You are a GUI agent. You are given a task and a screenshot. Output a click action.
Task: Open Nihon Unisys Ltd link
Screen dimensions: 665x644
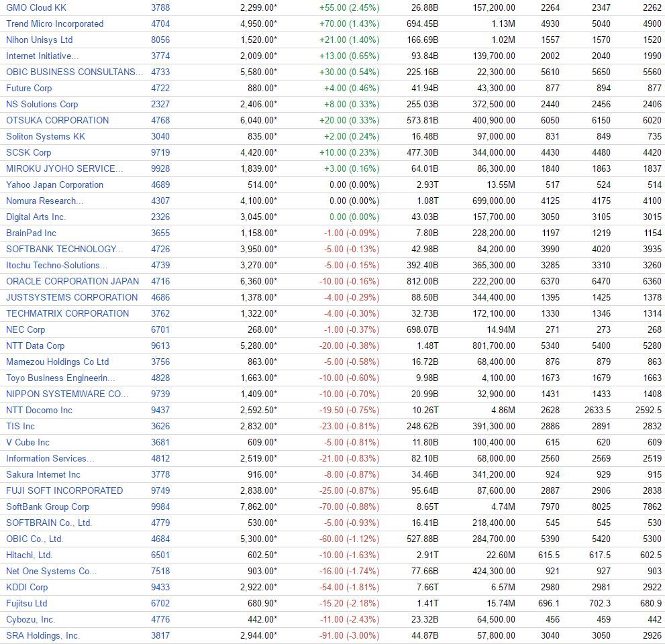[x=40, y=40]
